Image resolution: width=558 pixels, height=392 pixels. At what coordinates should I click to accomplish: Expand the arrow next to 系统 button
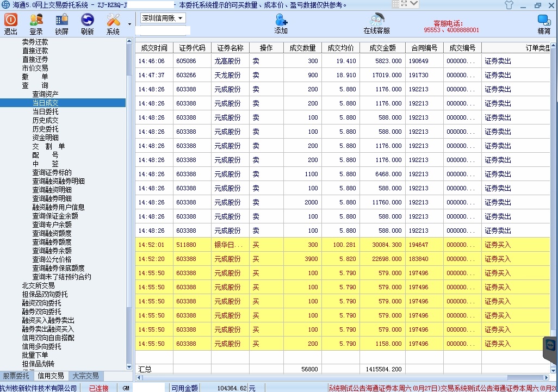pos(129,24)
